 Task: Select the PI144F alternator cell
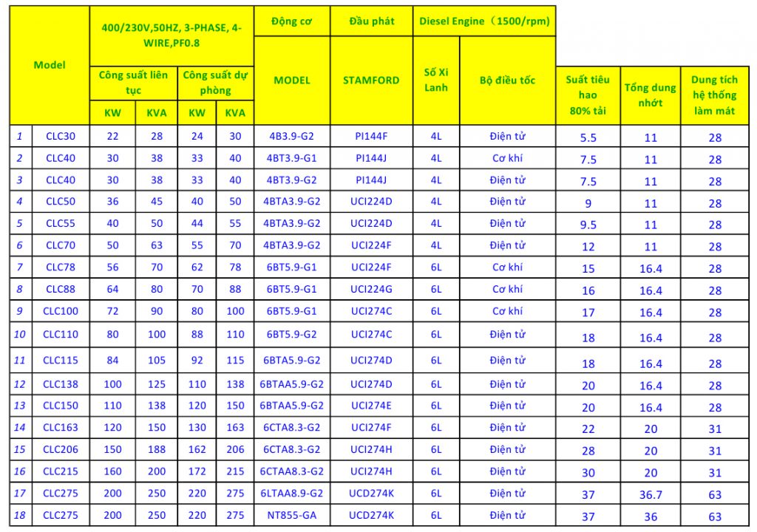click(370, 136)
